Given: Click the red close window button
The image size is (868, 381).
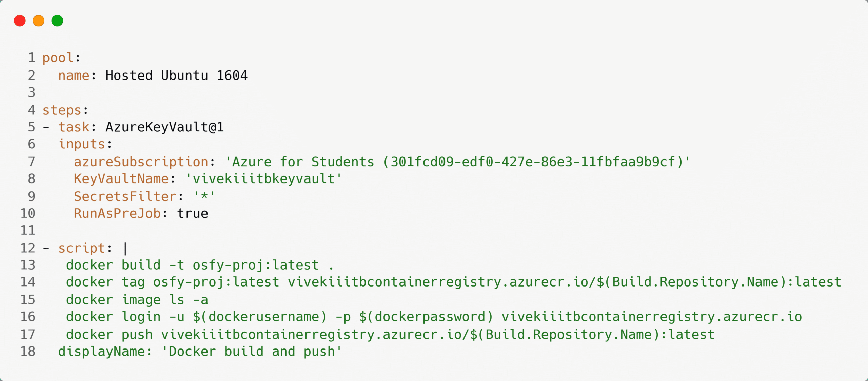Looking at the screenshot, I should (x=20, y=21).
